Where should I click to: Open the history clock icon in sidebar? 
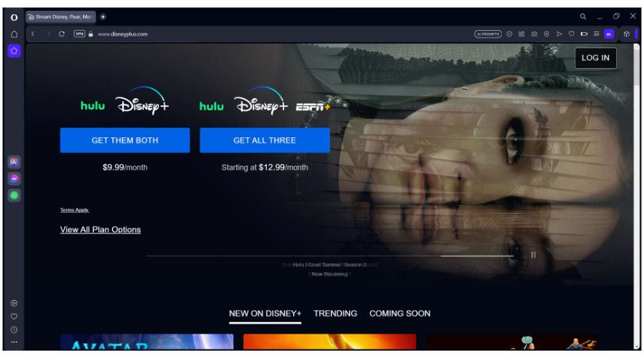(14, 330)
